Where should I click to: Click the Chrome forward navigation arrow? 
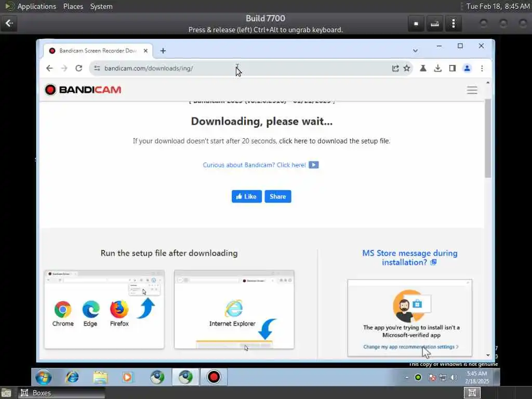point(64,68)
